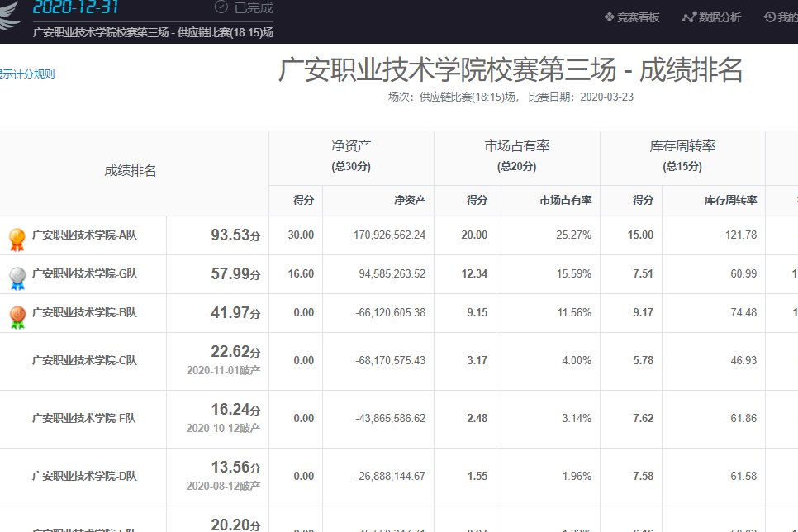This screenshot has width=798, height=532.
Task: Click the gold medal icon for A队
Action: [x=17, y=238]
